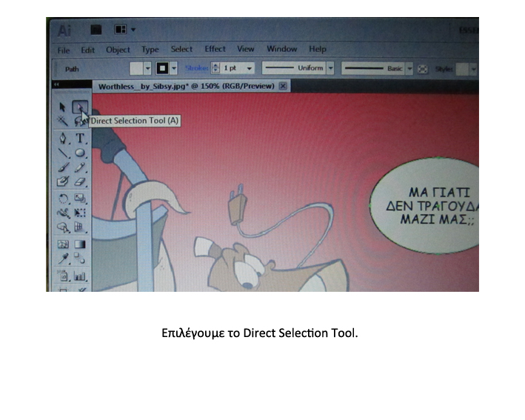This screenshot has height=420, width=525.
Task: Click the stroke weight stepper arrows
Action: pos(215,68)
